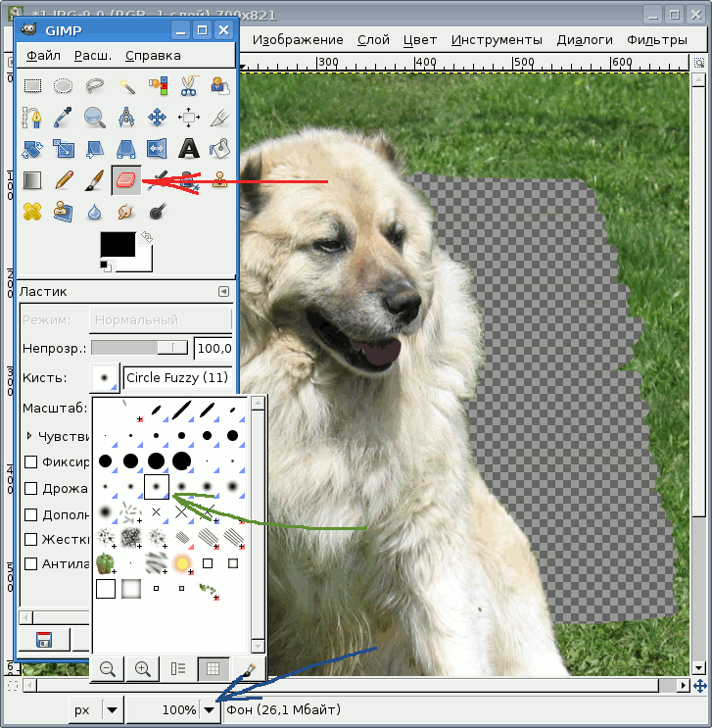Expand the Чувстви. section
712x728 pixels.
(x=29, y=435)
